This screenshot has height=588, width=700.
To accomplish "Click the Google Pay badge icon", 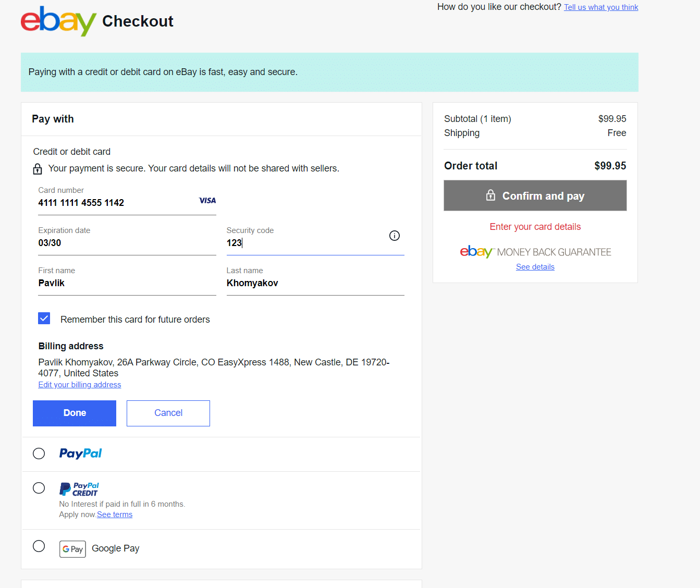I will point(72,549).
